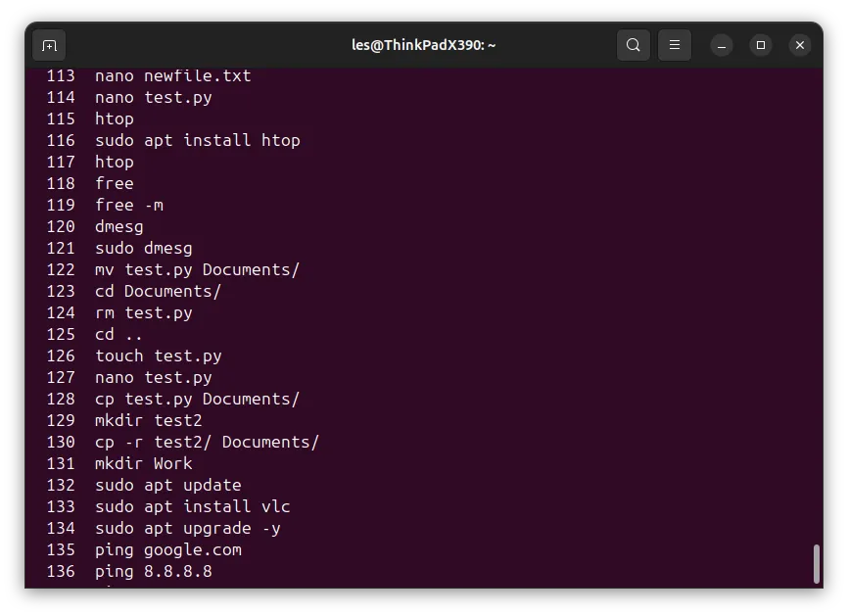The height and width of the screenshot is (616, 848).
Task: Maximize the terminal window
Action: point(761,45)
